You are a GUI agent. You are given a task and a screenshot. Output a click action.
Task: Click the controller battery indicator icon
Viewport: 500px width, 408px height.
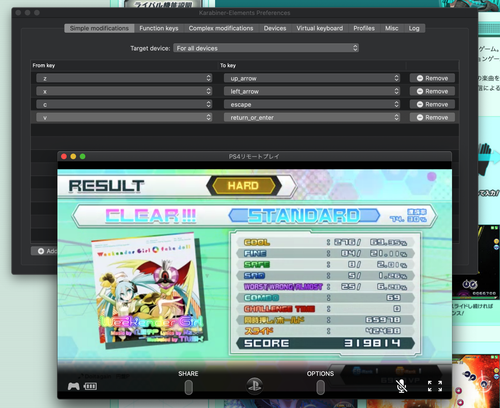tap(90, 386)
